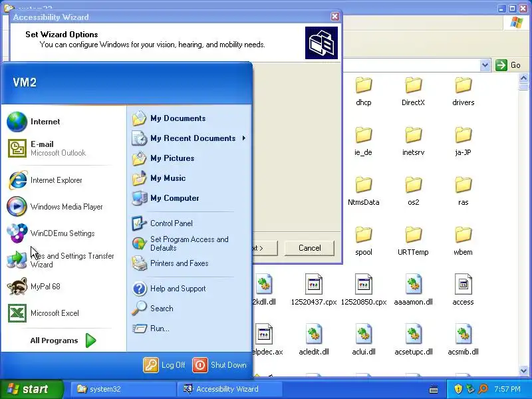Click the security shield tray icon

pos(458,389)
